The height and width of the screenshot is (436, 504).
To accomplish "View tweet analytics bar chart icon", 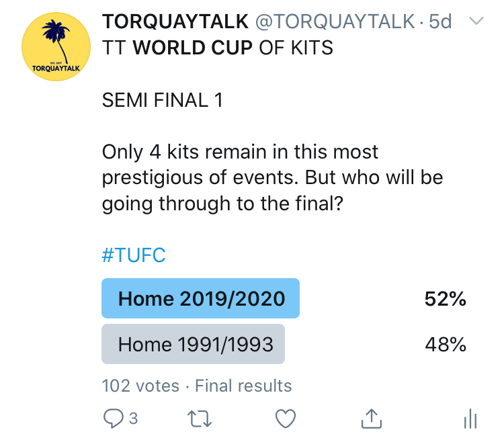I will pos(470,419).
